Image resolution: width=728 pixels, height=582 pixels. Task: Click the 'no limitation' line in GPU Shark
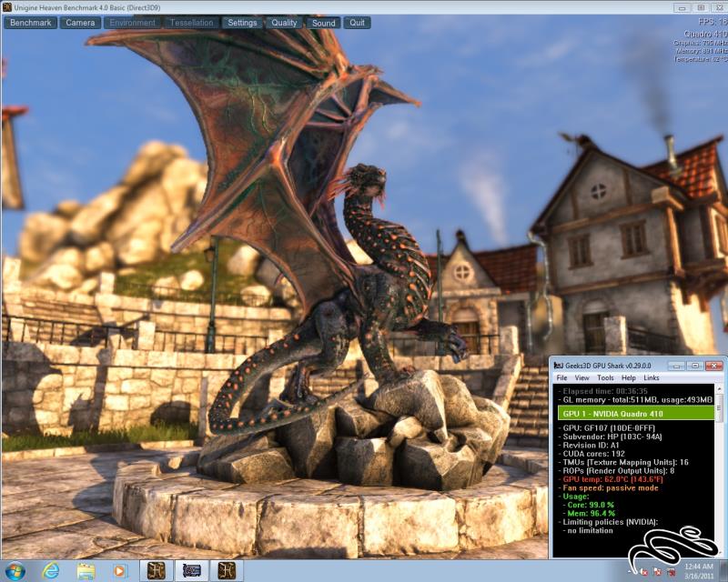pyautogui.click(x=590, y=530)
